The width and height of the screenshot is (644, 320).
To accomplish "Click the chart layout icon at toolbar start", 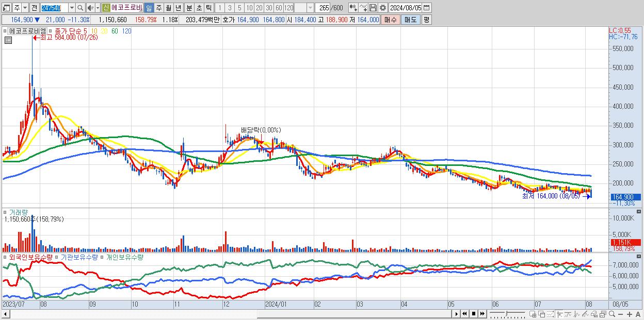I will [x=6, y=8].
